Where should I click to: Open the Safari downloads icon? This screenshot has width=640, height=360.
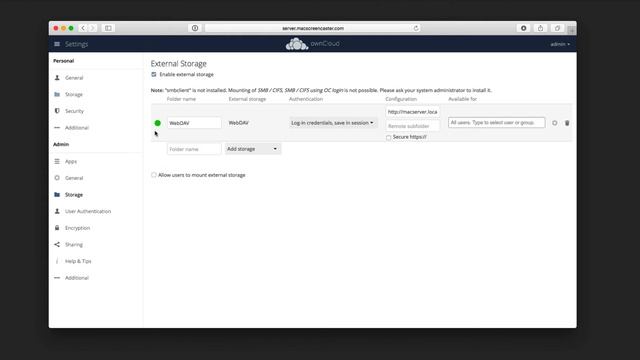(x=524, y=28)
